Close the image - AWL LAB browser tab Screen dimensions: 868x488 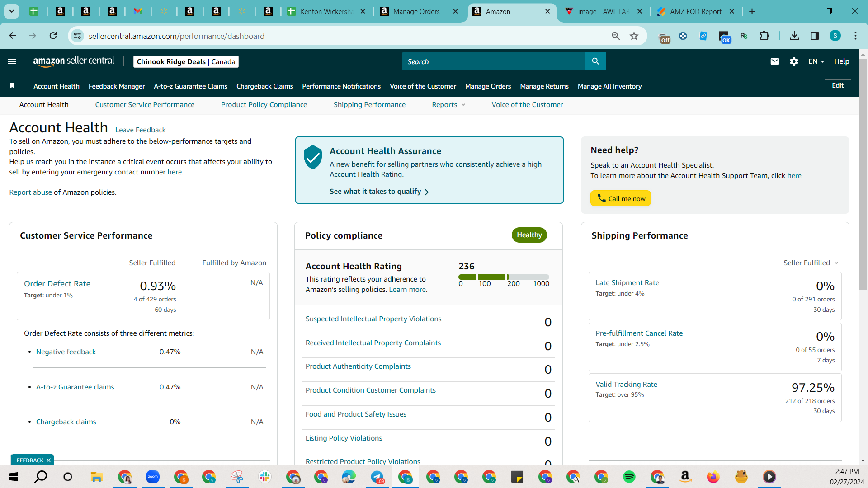click(x=639, y=11)
